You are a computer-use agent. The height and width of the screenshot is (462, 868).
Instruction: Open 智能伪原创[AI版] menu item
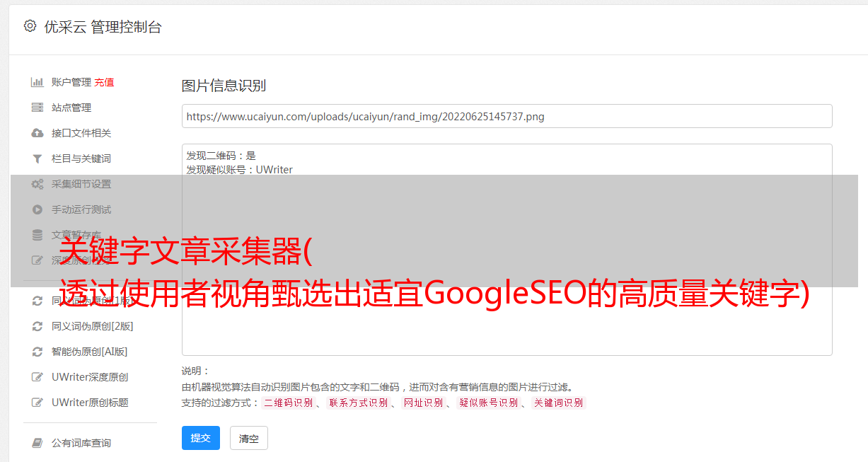pyautogui.click(x=90, y=352)
